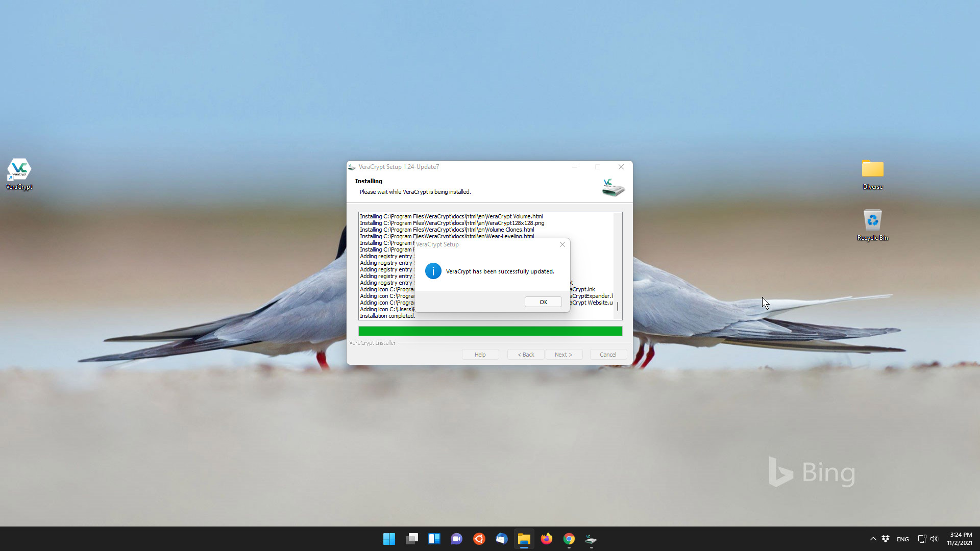The image size is (980, 551).
Task: Click the blue information icon in the dialog
Action: [433, 271]
